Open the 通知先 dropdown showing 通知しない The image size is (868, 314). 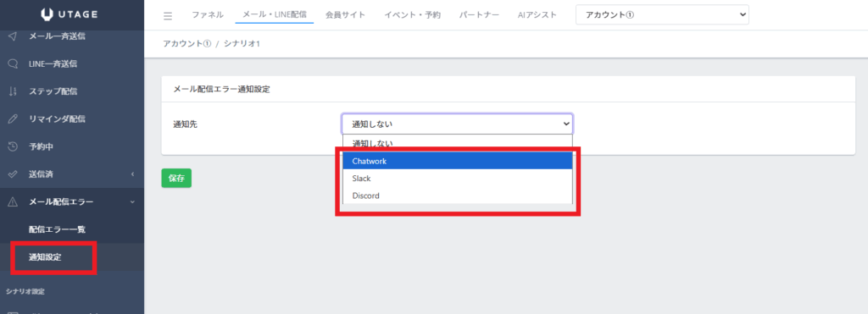pyautogui.click(x=457, y=124)
